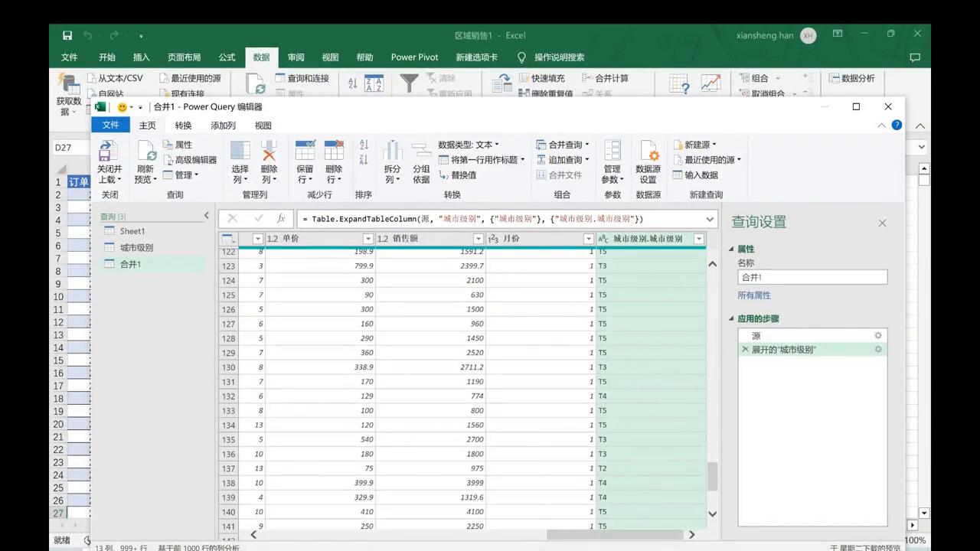
Task: Select the 城市级别 query in the list
Action: 136,247
